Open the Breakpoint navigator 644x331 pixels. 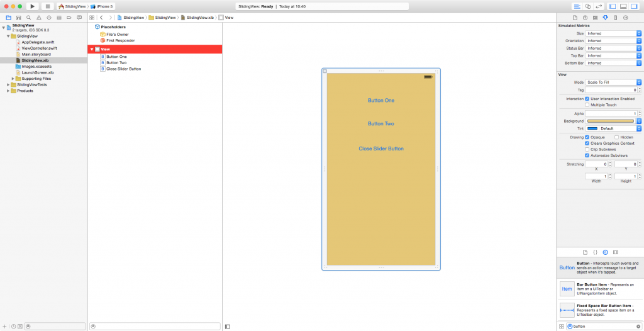[x=69, y=18]
